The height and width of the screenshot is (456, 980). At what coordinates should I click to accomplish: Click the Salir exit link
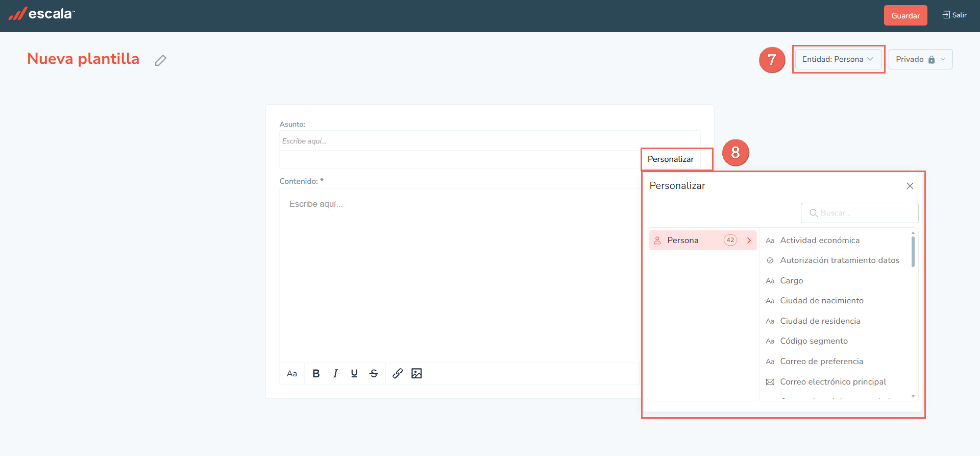pos(954,15)
